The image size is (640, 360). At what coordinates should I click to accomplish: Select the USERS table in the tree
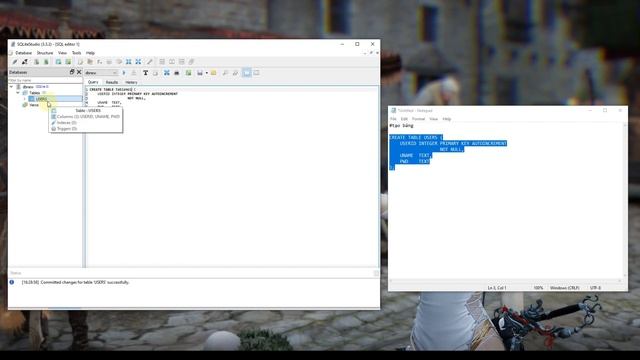41,99
